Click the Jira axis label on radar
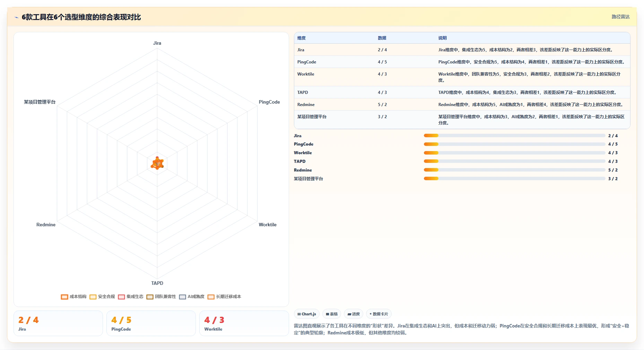Image resolution: width=644 pixels, height=350 pixels. tap(157, 43)
